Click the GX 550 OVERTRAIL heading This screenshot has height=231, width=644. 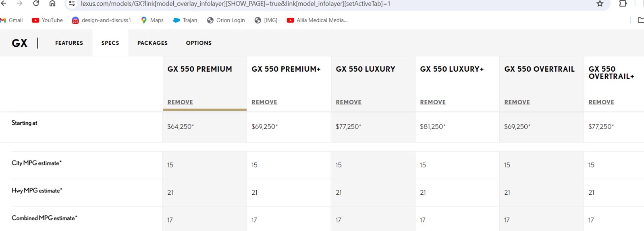tap(539, 69)
